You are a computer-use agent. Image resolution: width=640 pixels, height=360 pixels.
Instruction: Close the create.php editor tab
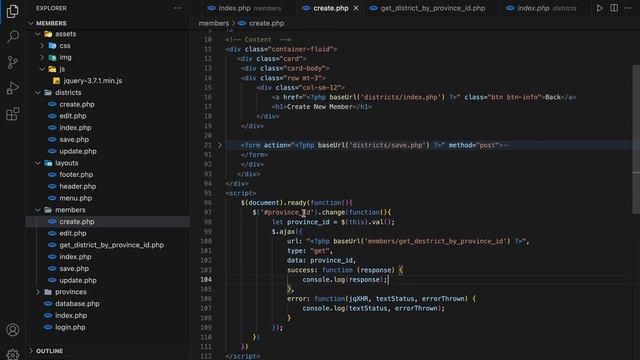point(356,8)
